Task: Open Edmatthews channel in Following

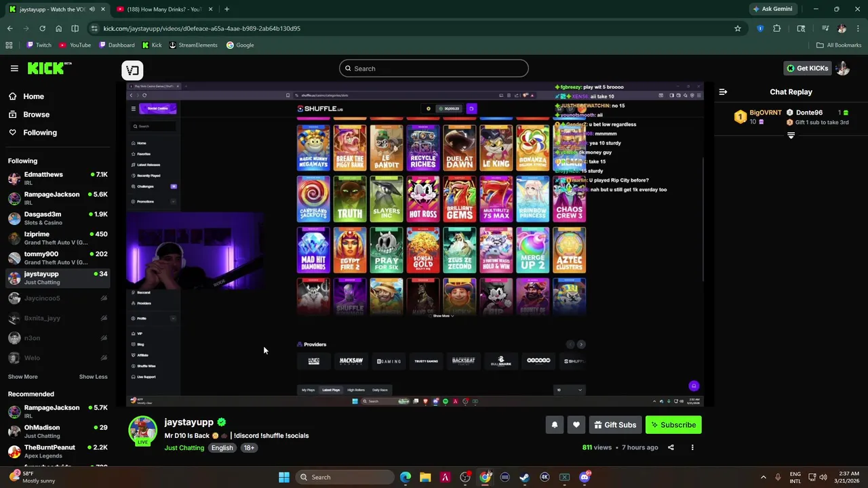Action: 58,178
